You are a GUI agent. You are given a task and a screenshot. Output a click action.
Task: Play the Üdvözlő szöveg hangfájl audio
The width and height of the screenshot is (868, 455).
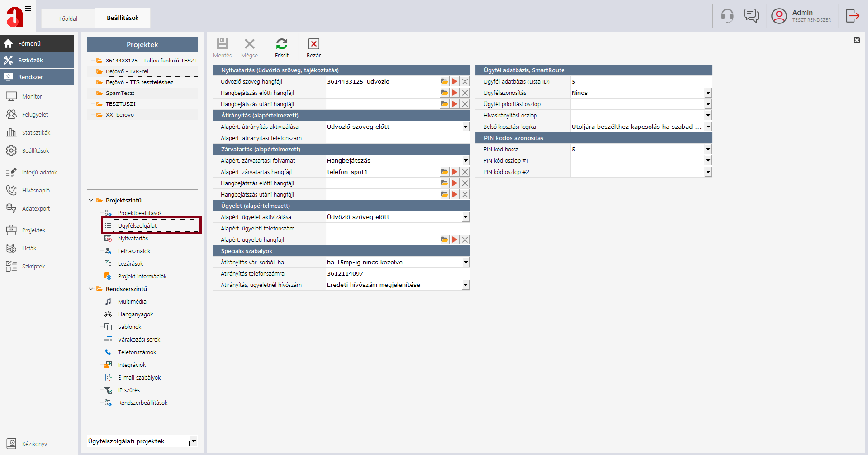coord(455,81)
